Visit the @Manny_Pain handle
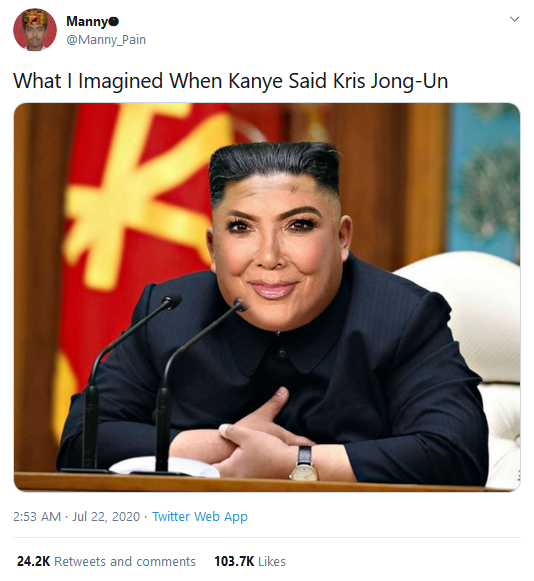The image size is (534, 581). coord(106,40)
